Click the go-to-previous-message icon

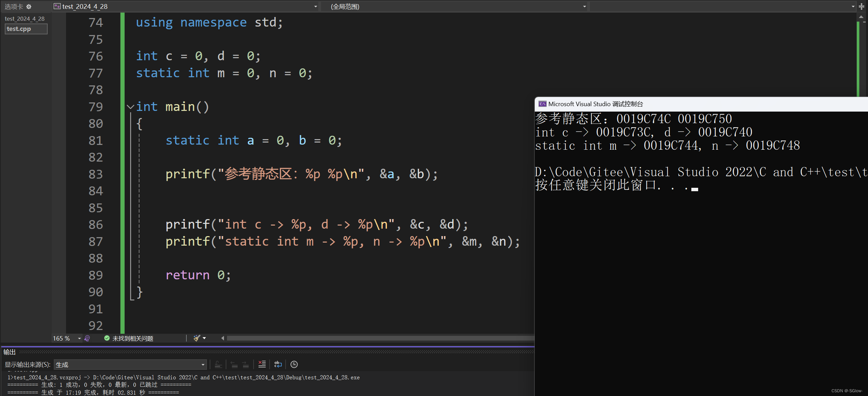point(234,365)
